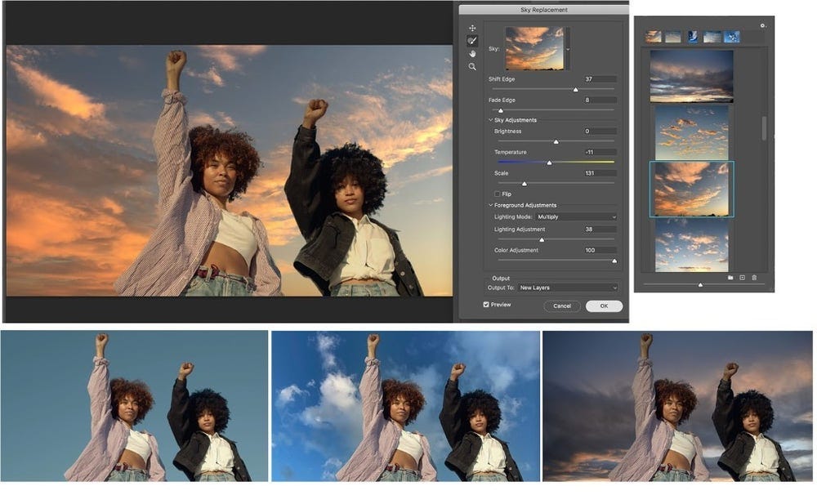
Task: Select the Sky Move tool
Action: 472,29
